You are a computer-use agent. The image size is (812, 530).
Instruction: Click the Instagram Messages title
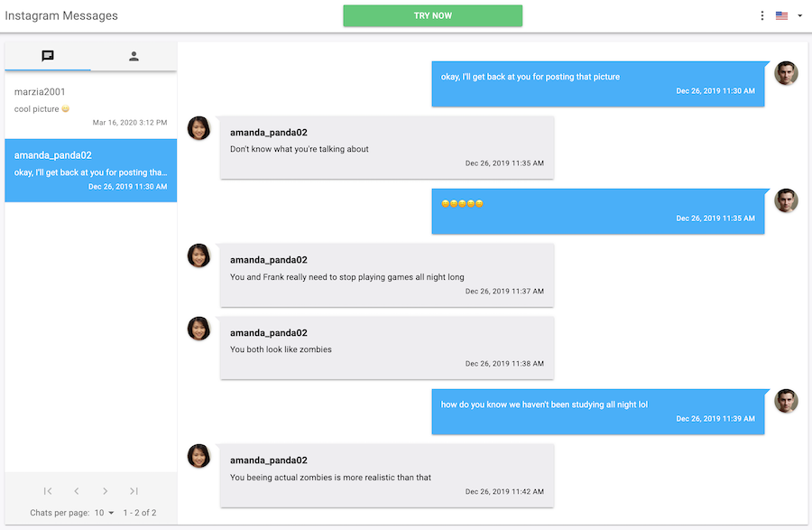(61, 15)
